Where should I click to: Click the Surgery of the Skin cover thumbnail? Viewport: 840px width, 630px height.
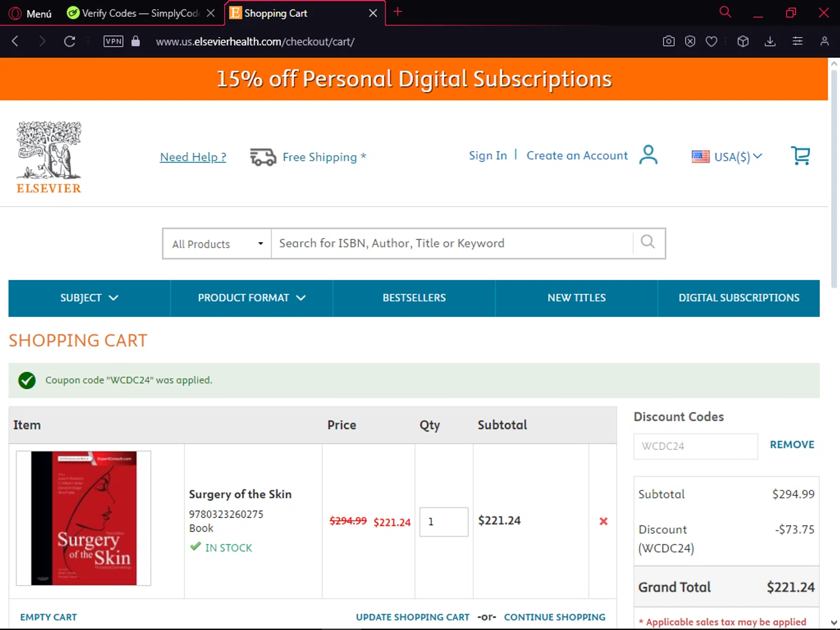(83, 518)
